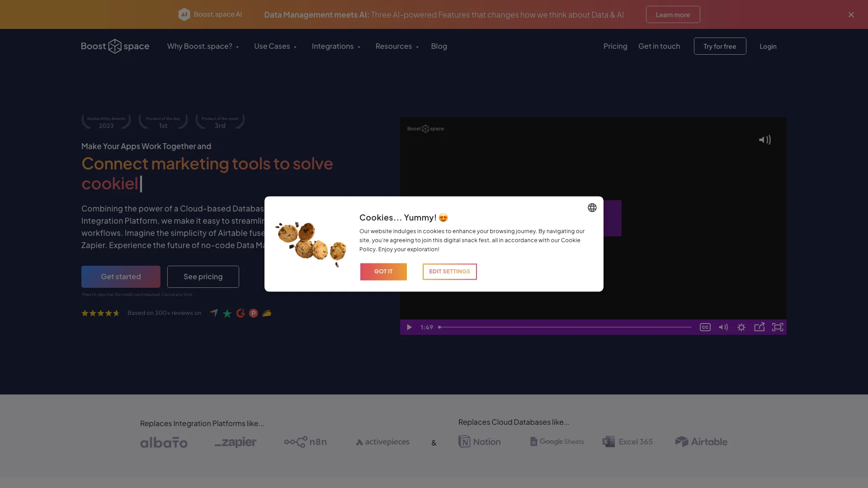Image resolution: width=868 pixels, height=488 pixels.
Task: Expand the Use Cases dropdown menu
Action: click(275, 46)
